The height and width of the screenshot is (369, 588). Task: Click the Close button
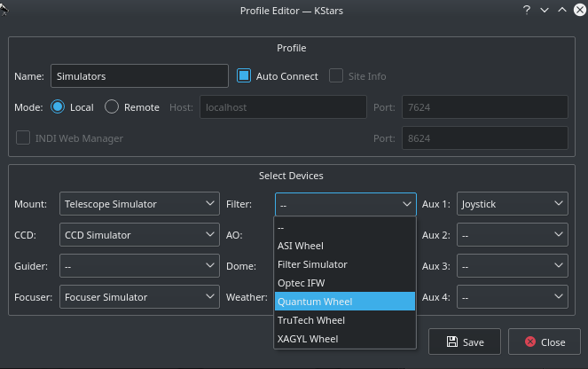point(543,342)
